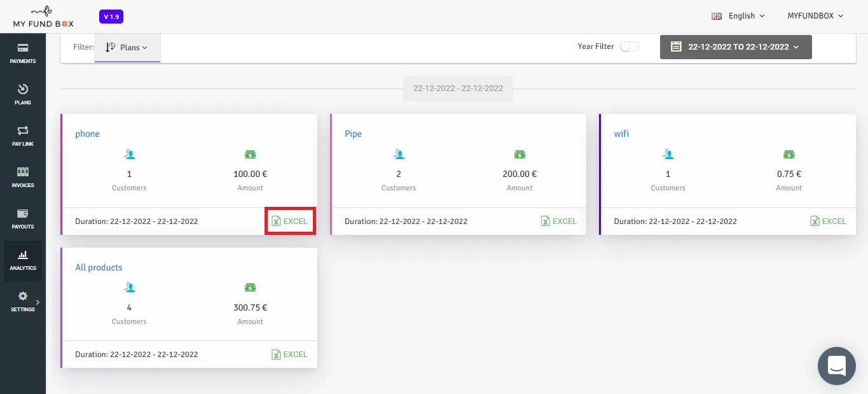
Task: Open the Pay Link sidebar section
Action: pyautogui.click(x=23, y=136)
